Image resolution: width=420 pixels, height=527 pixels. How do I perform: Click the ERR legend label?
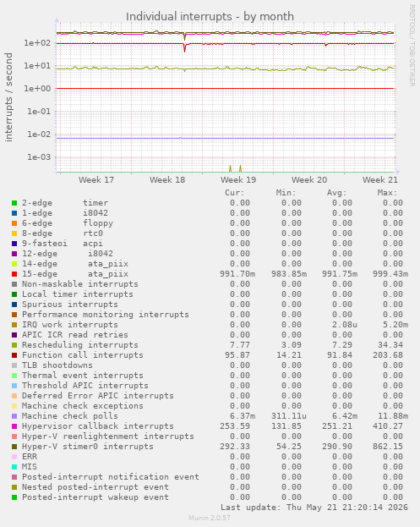point(30,457)
